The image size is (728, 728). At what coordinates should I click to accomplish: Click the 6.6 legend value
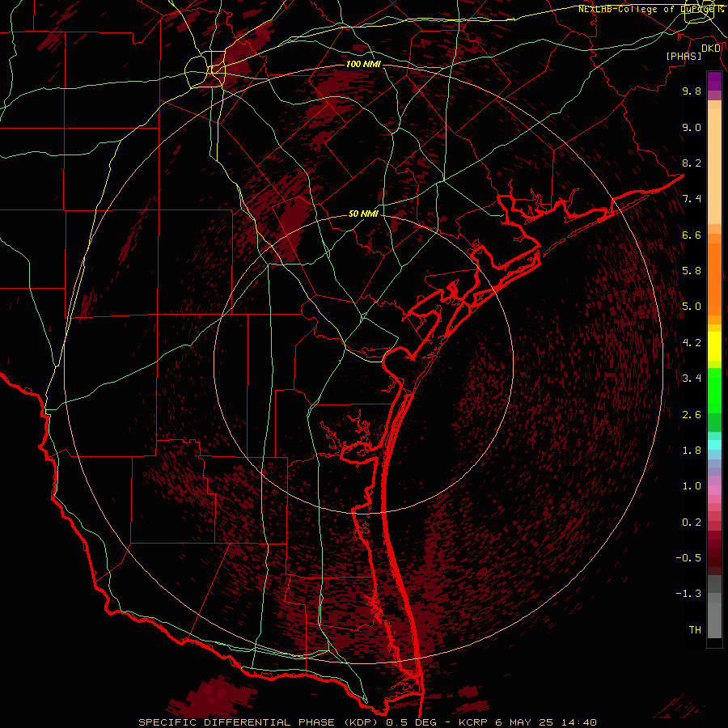[692, 235]
